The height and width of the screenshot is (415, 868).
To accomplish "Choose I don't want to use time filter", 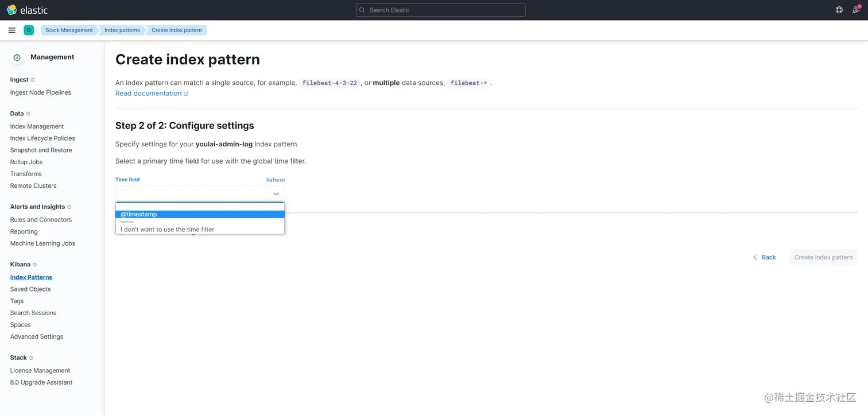I will coord(200,230).
